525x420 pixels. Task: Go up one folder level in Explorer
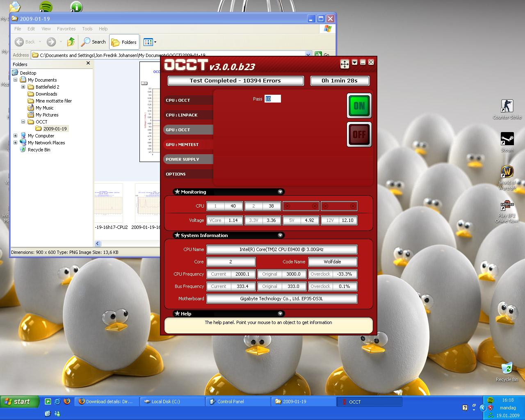71,42
